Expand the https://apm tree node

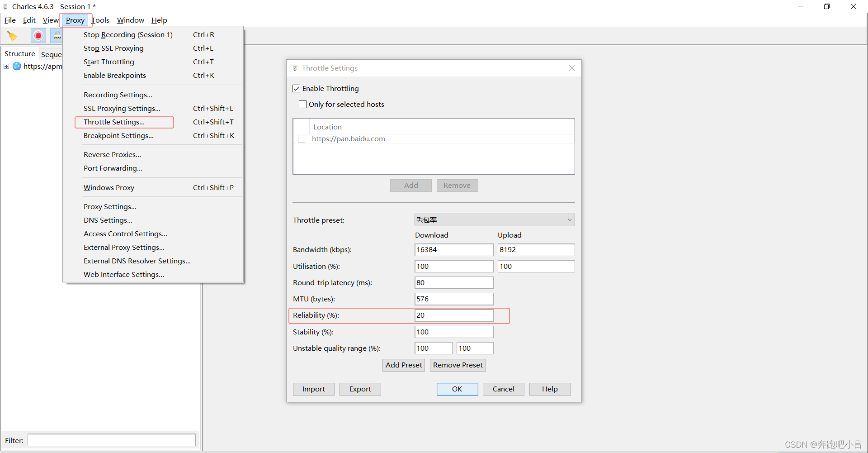(x=6, y=67)
